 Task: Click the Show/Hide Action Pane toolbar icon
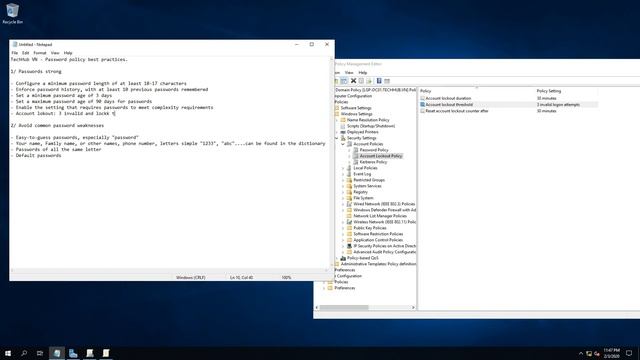tap(387, 81)
